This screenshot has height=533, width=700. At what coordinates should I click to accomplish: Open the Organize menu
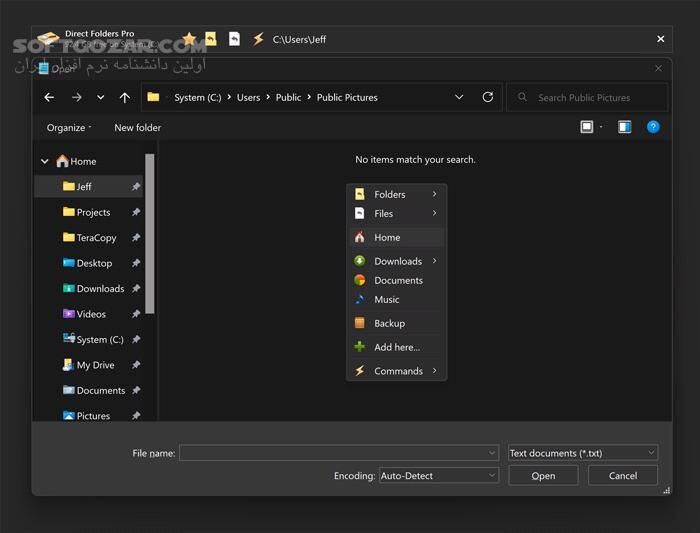(69, 128)
